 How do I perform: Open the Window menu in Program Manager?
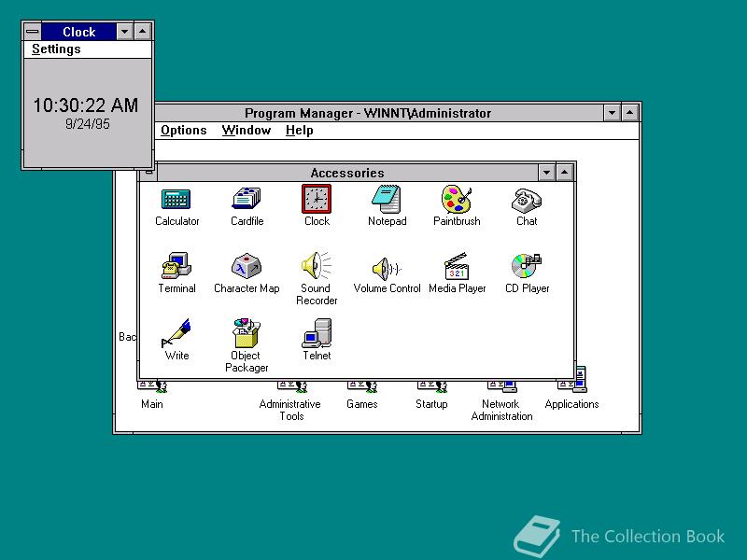tap(247, 130)
